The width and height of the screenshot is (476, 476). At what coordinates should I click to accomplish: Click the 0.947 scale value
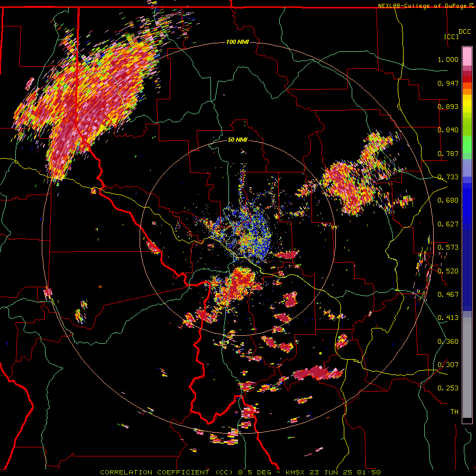(448, 83)
